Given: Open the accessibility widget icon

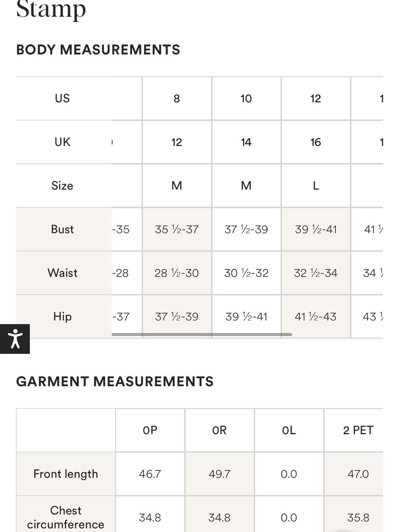Looking at the screenshot, I should click(x=15, y=339).
